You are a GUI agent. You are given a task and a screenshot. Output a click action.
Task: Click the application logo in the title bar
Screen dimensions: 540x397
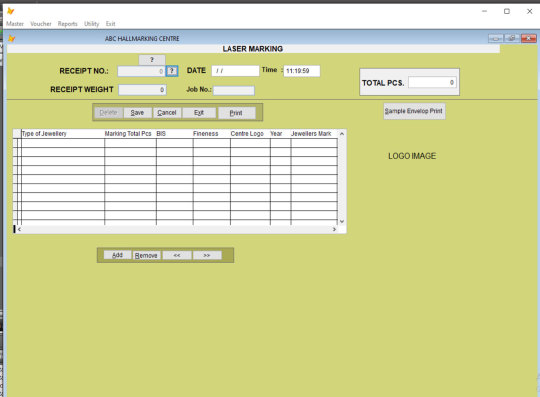tap(11, 11)
